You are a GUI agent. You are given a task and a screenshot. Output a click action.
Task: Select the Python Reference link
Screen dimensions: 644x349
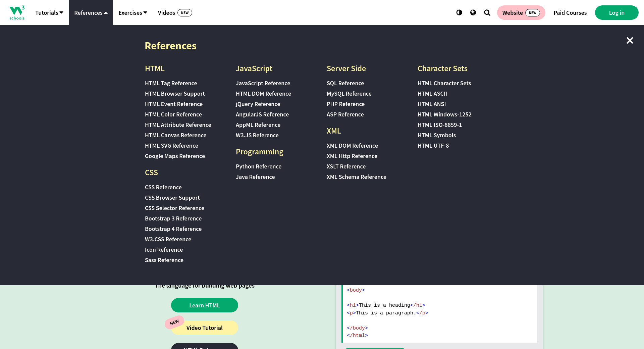click(x=258, y=166)
